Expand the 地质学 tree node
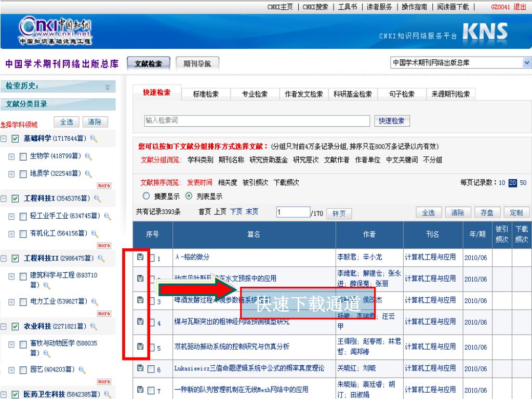Image resolution: width=532 pixels, height=399 pixels. [x=11, y=174]
